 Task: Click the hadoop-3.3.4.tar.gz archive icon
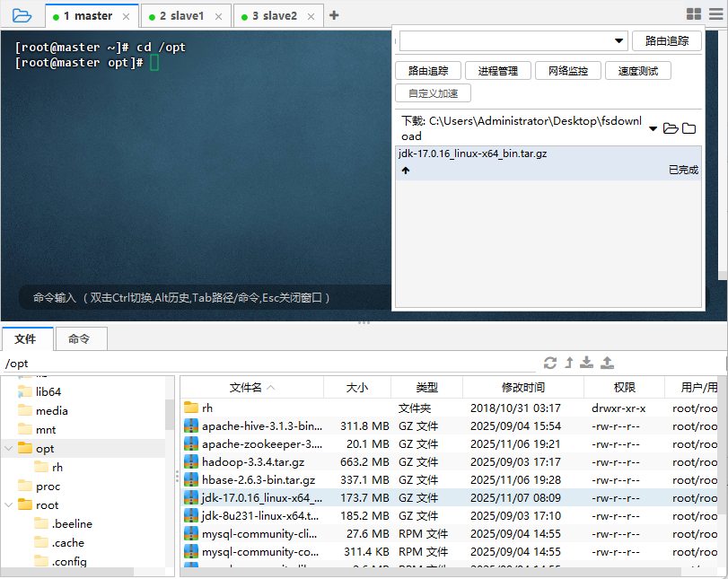tap(191, 461)
